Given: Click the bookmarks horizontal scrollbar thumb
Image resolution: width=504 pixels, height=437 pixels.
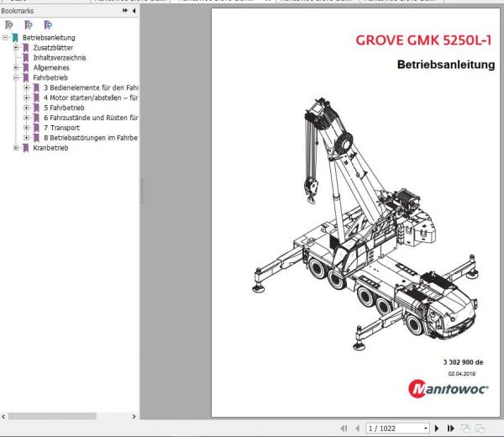Looking at the screenshot, I should pyautogui.click(x=52, y=416).
